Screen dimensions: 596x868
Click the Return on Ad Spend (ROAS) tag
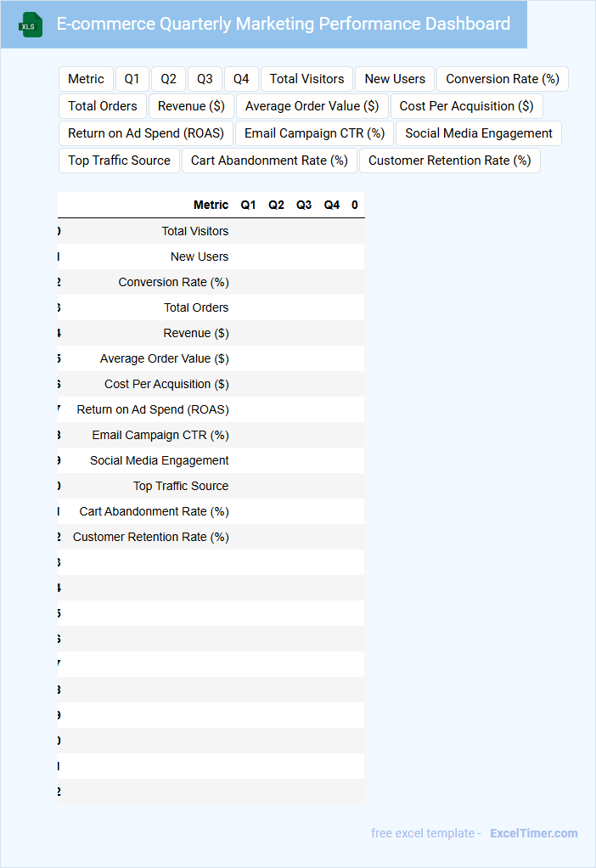point(146,133)
